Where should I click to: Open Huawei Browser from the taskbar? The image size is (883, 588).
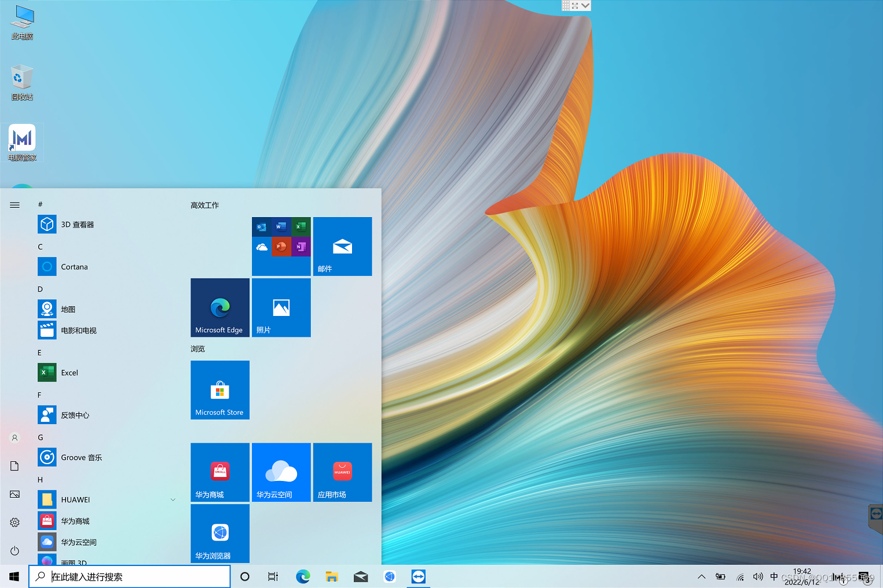tap(390, 576)
